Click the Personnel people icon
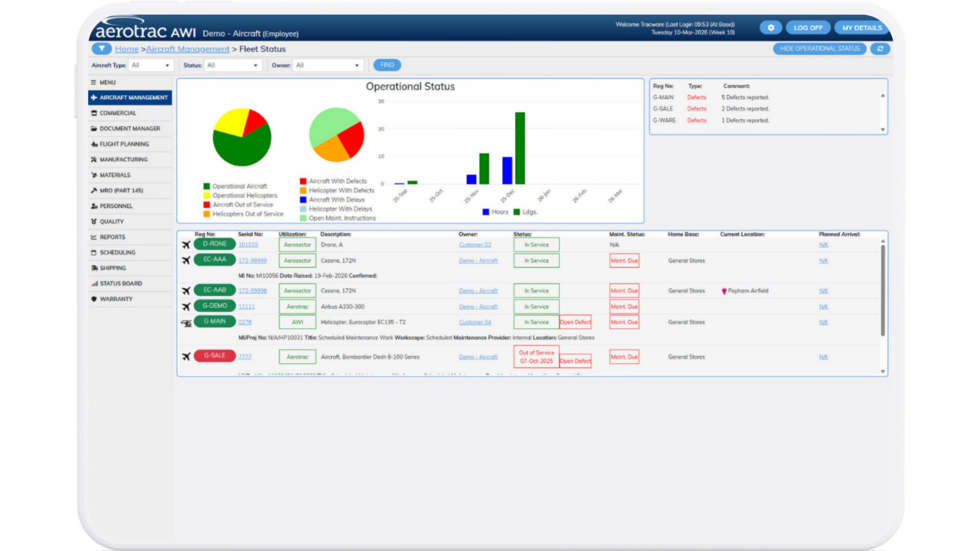The width and height of the screenshot is (980, 551). click(94, 206)
